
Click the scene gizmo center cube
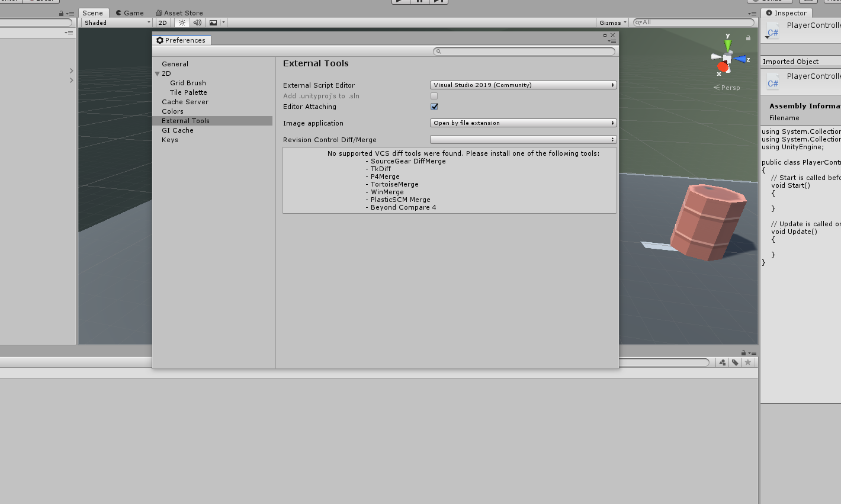727,58
